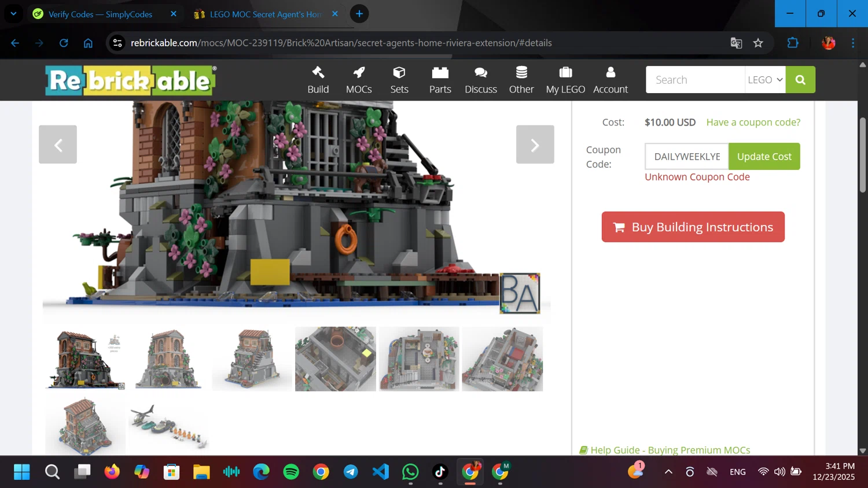The width and height of the screenshot is (868, 488).
Task: Show previous image with left arrow
Action: coord(58,145)
